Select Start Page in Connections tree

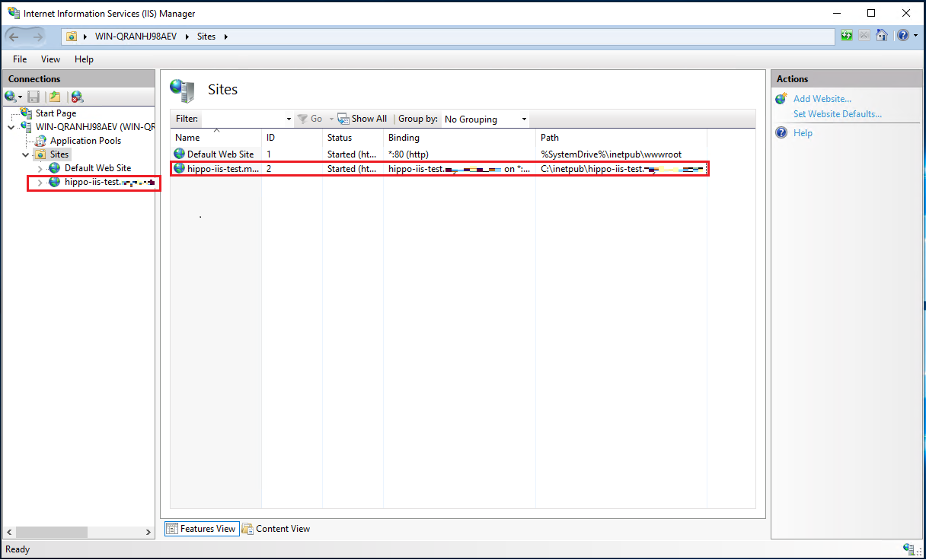[56, 113]
